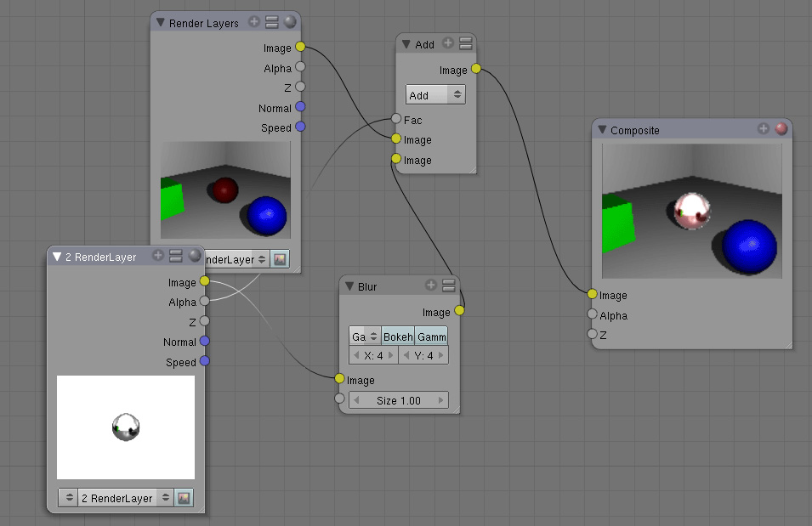This screenshot has width=812, height=526.
Task: Click Blur node Image input socket
Action: [x=339, y=378]
